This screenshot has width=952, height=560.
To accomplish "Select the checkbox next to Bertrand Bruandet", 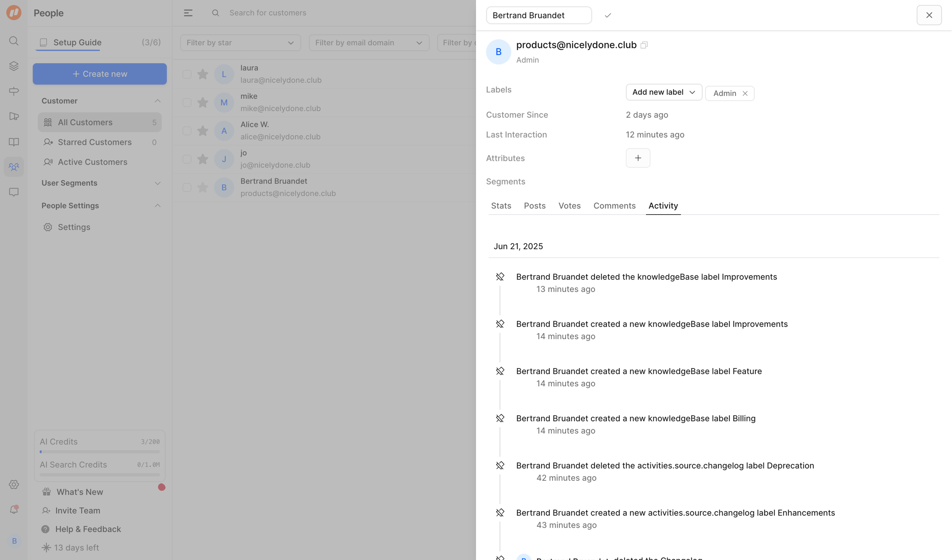I will 187,187.
